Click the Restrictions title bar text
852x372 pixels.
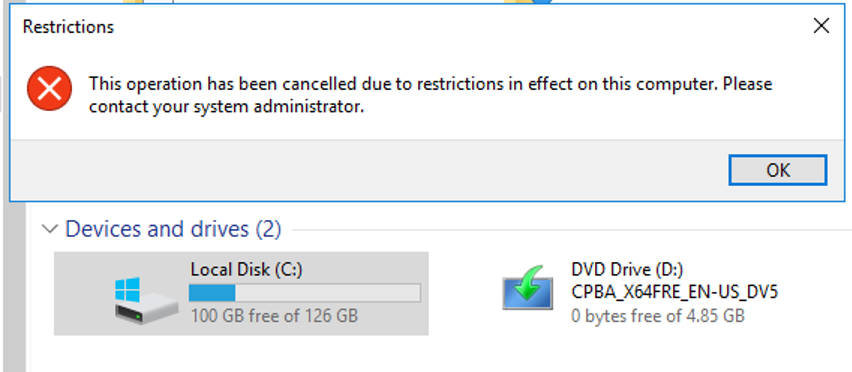point(68,27)
